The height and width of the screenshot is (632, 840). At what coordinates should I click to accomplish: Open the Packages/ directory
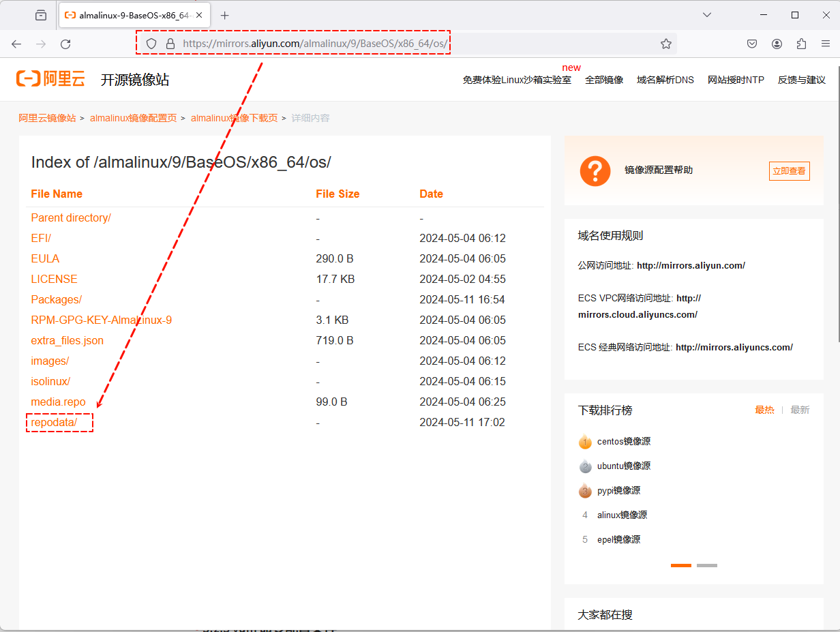pos(56,300)
